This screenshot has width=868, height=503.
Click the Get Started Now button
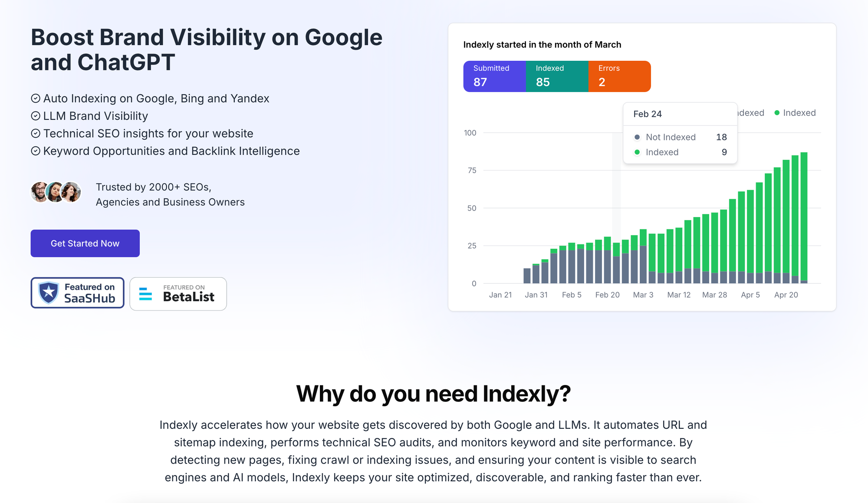(x=85, y=243)
